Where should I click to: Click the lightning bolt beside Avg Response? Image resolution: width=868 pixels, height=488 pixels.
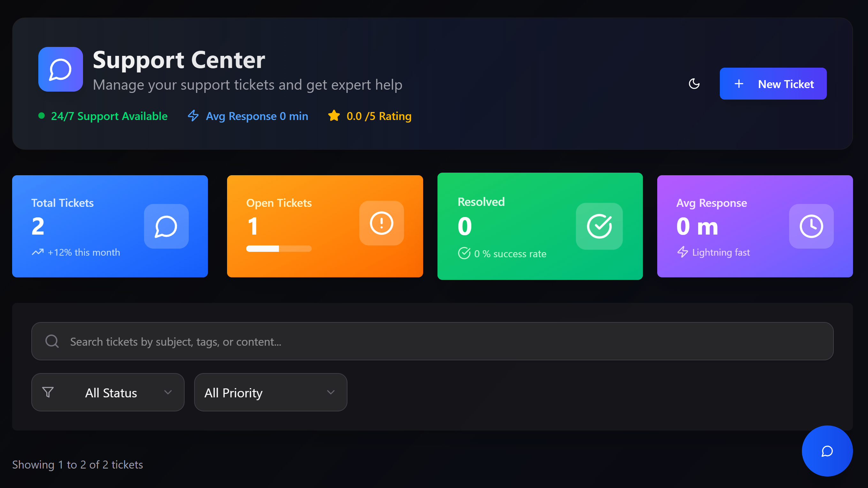193,116
